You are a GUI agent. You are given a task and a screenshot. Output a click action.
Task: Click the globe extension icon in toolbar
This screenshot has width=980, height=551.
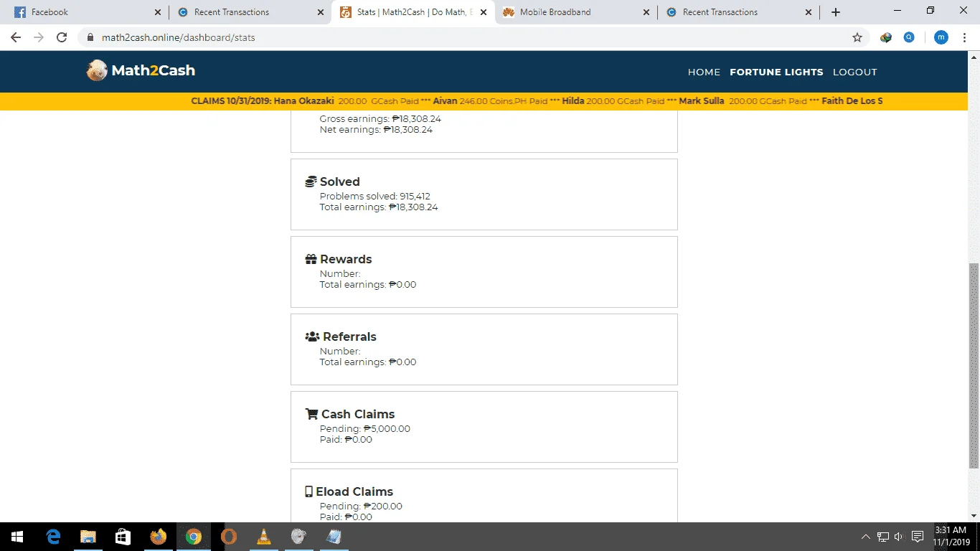coord(886,37)
